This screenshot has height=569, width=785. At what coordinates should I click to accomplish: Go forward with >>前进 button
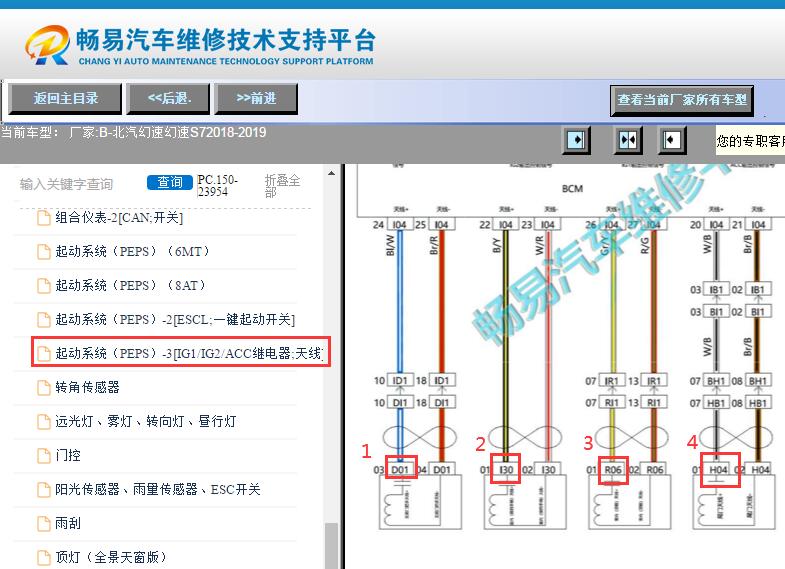256,99
